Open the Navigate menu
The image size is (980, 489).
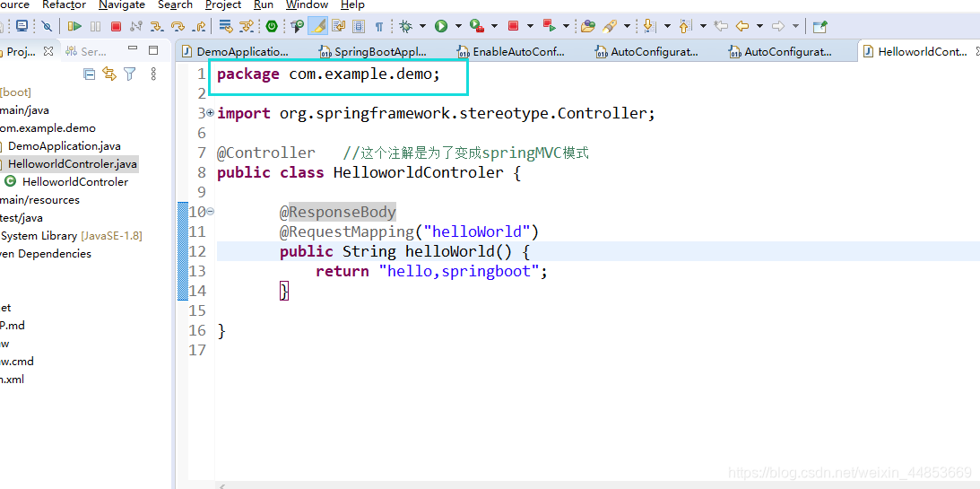122,5
